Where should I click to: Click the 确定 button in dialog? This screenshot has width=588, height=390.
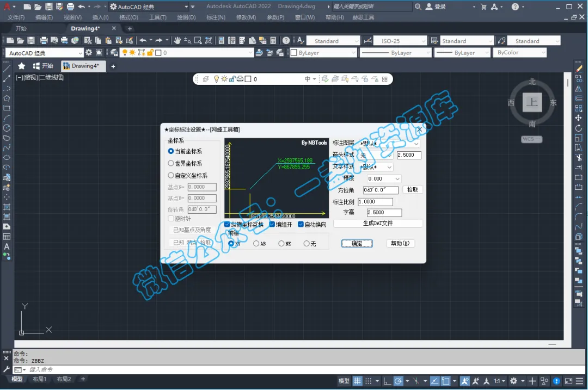point(357,244)
